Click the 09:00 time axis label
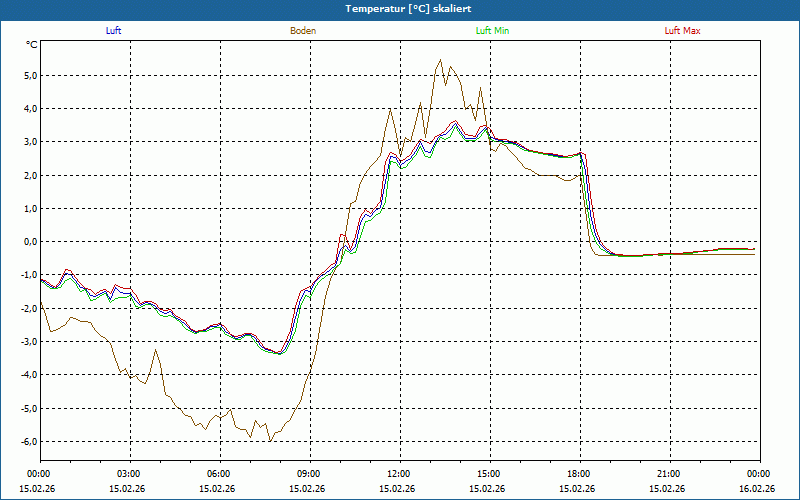Image resolution: width=800 pixels, height=500 pixels. (x=309, y=474)
